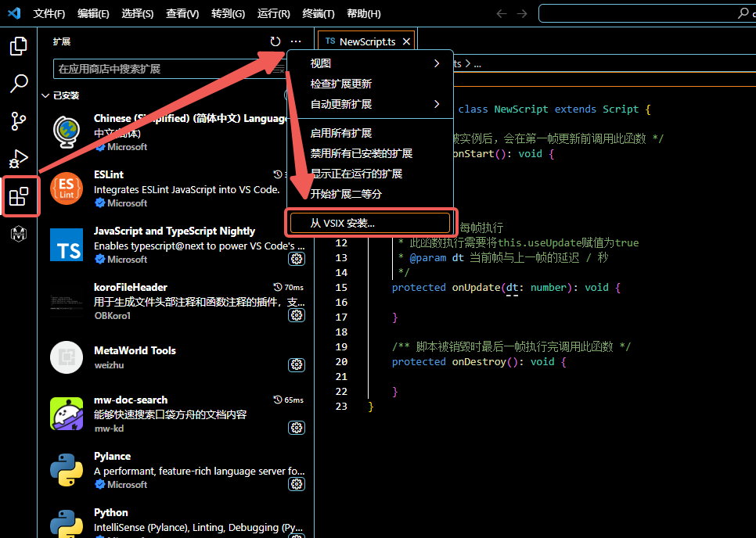This screenshot has width=756, height=538.
Task: Open settings gear for MetaWorld Tools
Action: [297, 364]
